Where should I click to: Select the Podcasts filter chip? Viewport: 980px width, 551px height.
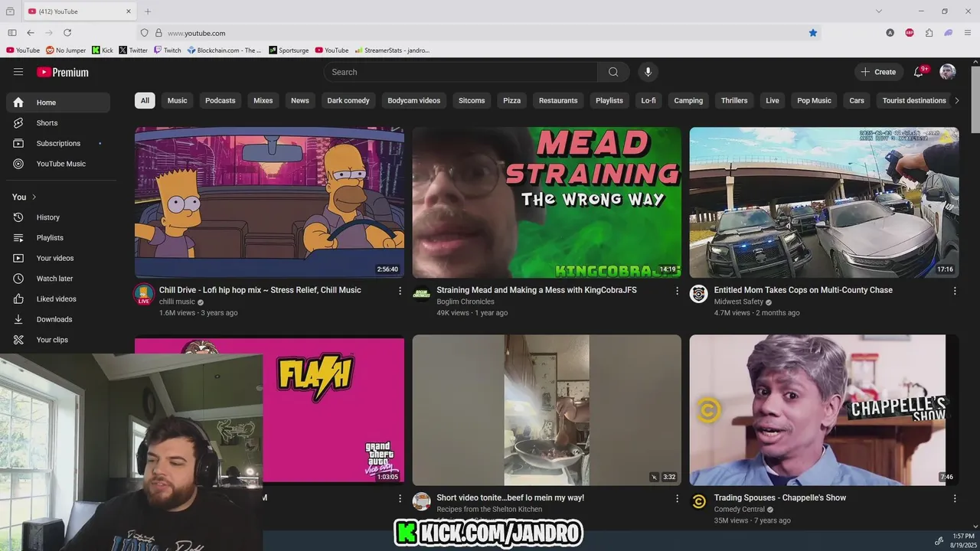(220, 100)
